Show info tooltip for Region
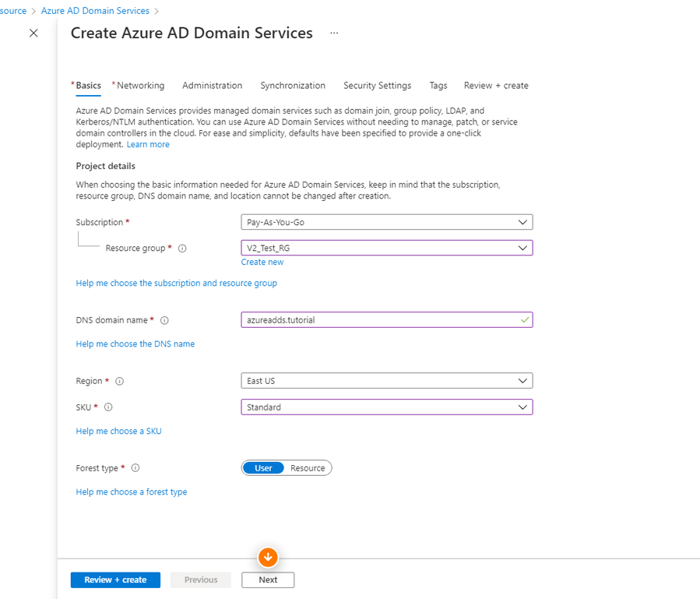This screenshot has height=599, width=700. [120, 381]
